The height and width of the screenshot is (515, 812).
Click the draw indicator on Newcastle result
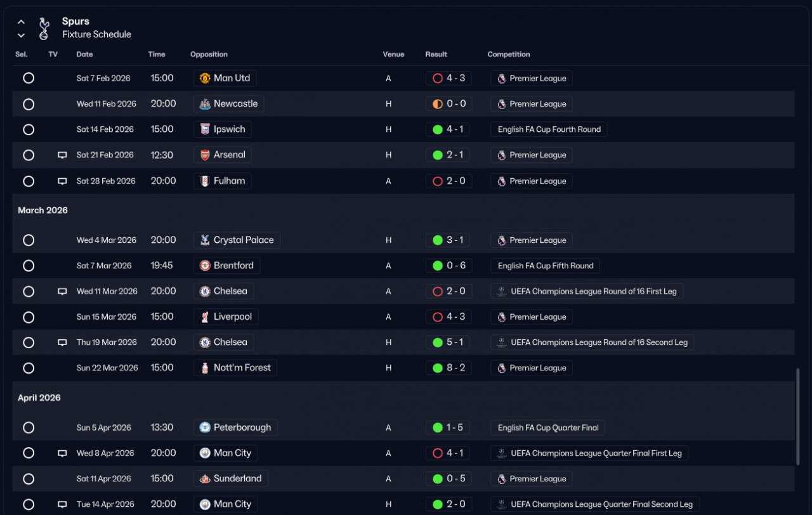437,104
